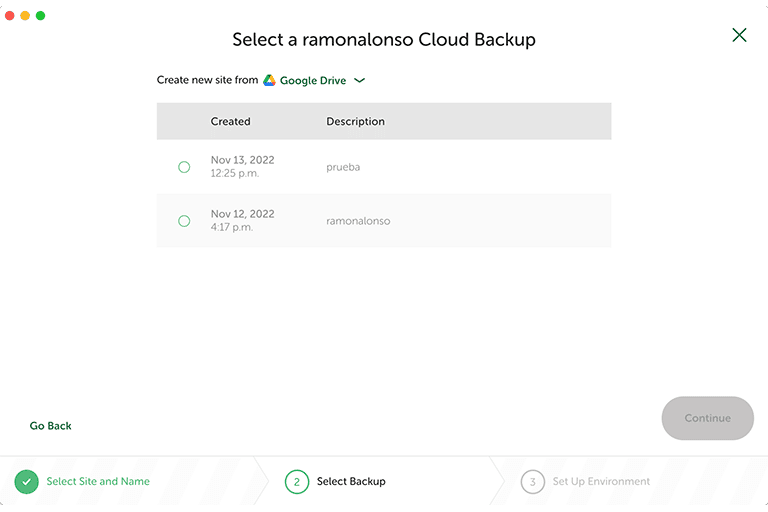Go Back to previous step
Viewport: 768px width, 512px height.
[50, 426]
